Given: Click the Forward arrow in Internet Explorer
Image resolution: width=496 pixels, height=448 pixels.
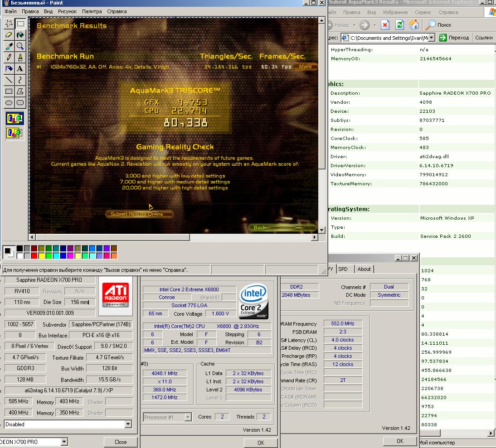Looking at the screenshot, I should [365, 25].
